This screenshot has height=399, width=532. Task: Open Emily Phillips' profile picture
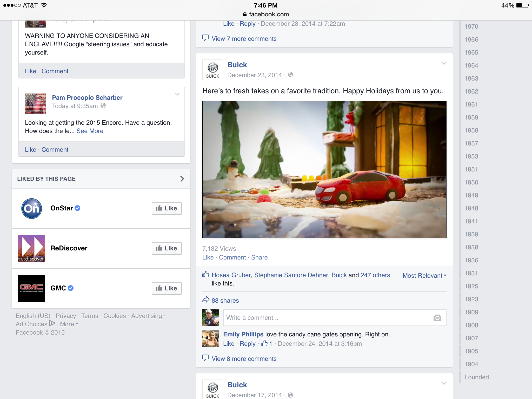click(x=211, y=338)
